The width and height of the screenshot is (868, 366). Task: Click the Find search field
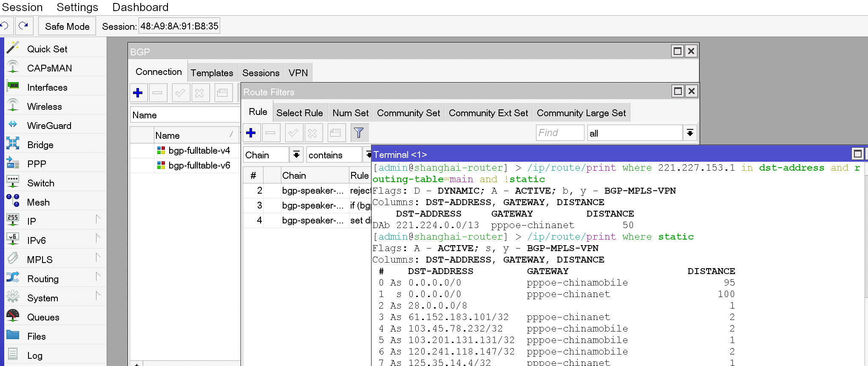click(559, 133)
